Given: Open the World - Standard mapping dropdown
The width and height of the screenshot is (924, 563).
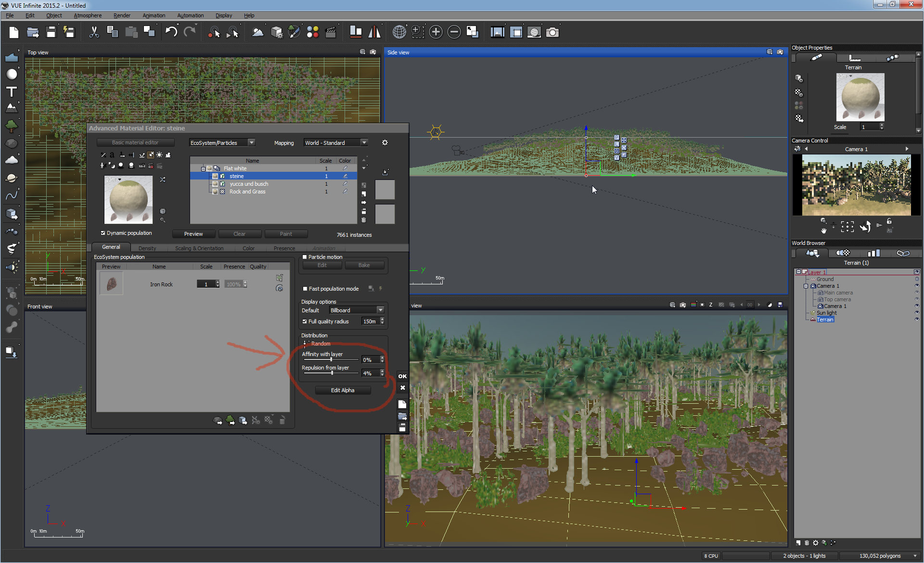Looking at the screenshot, I should point(364,142).
